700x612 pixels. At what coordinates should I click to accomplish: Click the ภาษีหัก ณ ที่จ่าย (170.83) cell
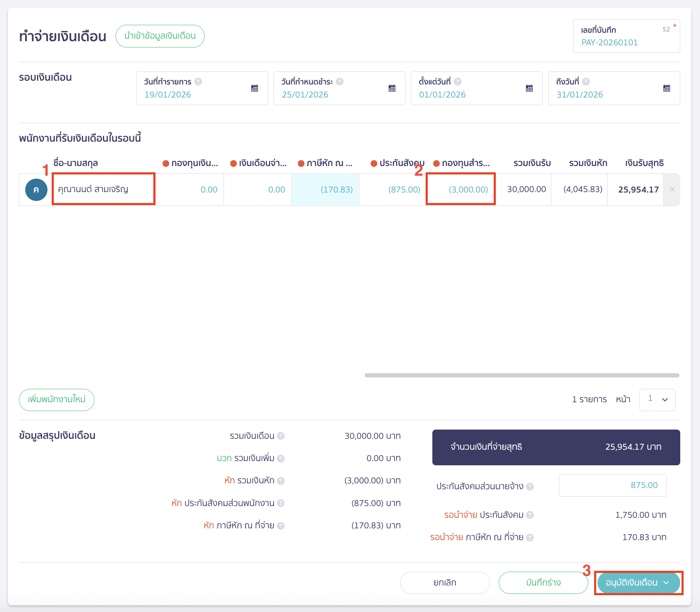tap(325, 190)
